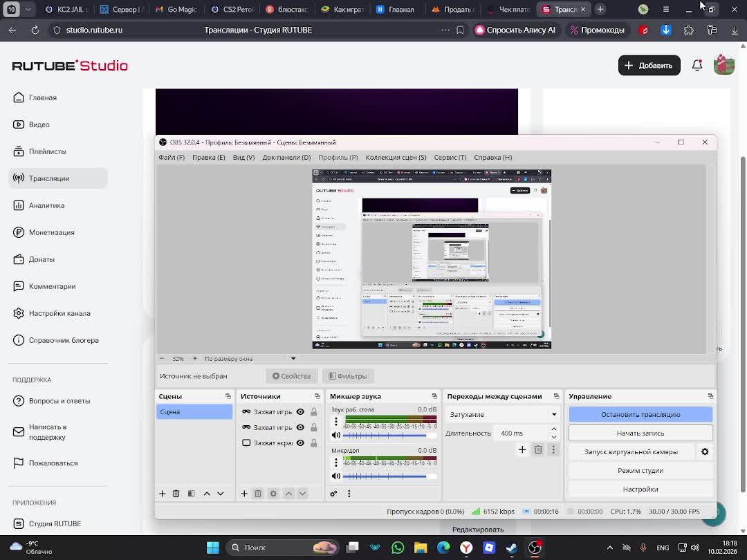Open virtual camera settings gear
The image size is (747, 560).
705,452
